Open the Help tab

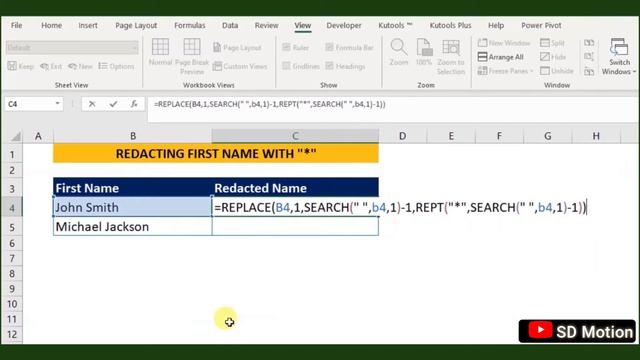pos(496,25)
